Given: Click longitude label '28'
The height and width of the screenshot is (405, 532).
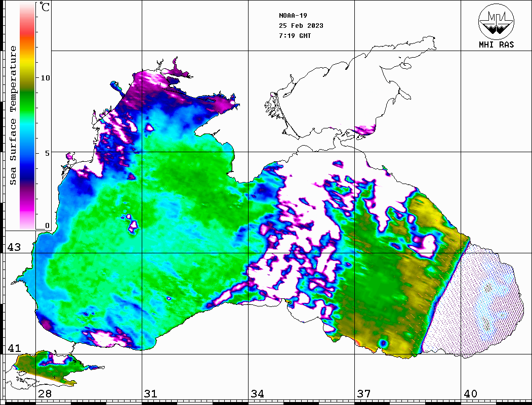Looking at the screenshot, I should point(45,394).
